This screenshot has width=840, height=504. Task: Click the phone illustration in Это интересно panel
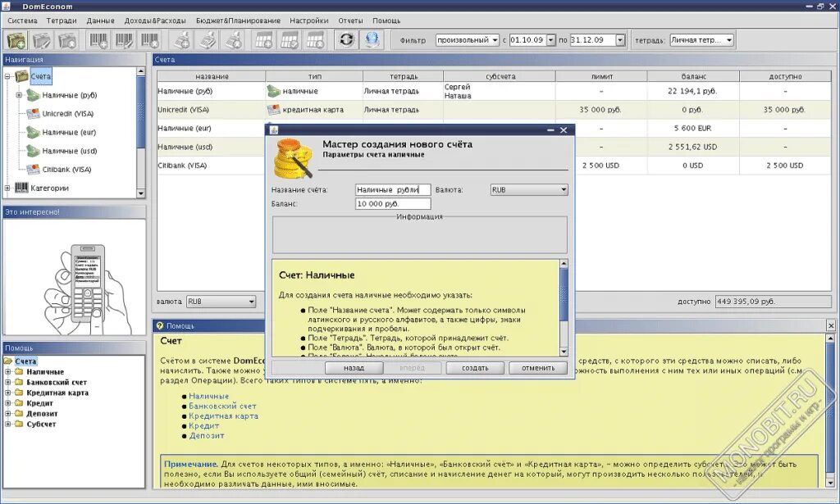tap(89, 289)
